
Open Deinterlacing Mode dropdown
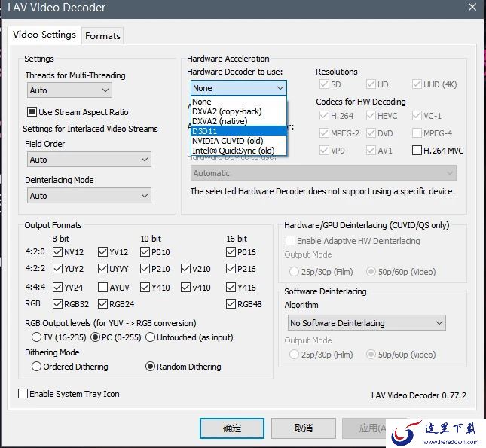tap(89, 196)
